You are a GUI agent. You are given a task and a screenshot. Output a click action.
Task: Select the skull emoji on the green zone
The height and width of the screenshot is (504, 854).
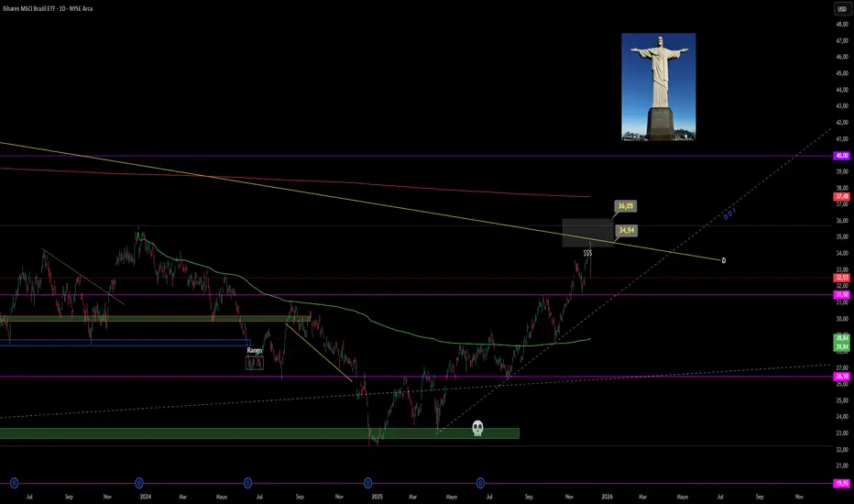click(x=477, y=428)
